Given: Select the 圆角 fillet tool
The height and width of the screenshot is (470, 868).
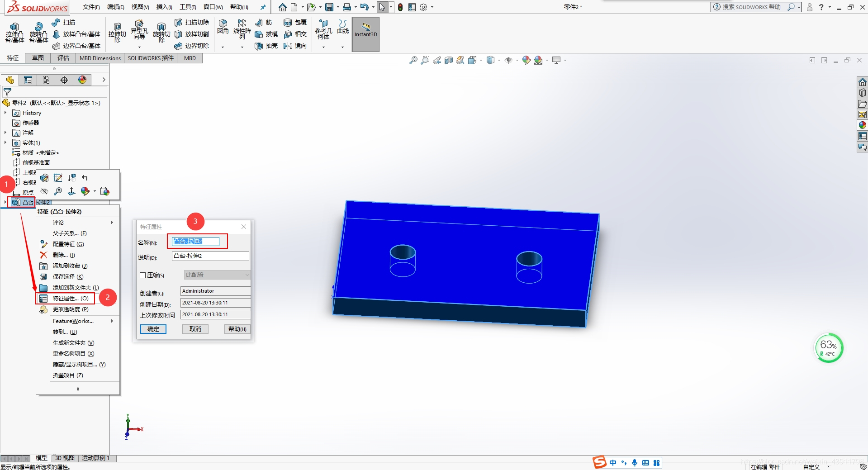Looking at the screenshot, I should pos(223,27).
